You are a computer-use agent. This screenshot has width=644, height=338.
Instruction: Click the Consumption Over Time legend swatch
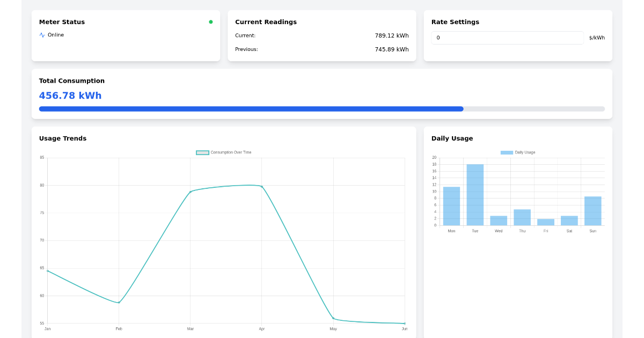[x=202, y=152]
